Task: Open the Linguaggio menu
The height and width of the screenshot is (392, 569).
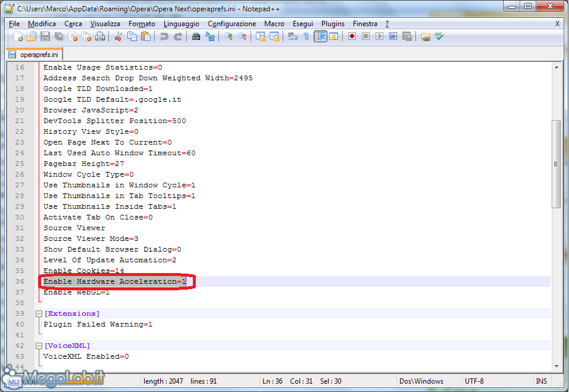Action: click(182, 24)
